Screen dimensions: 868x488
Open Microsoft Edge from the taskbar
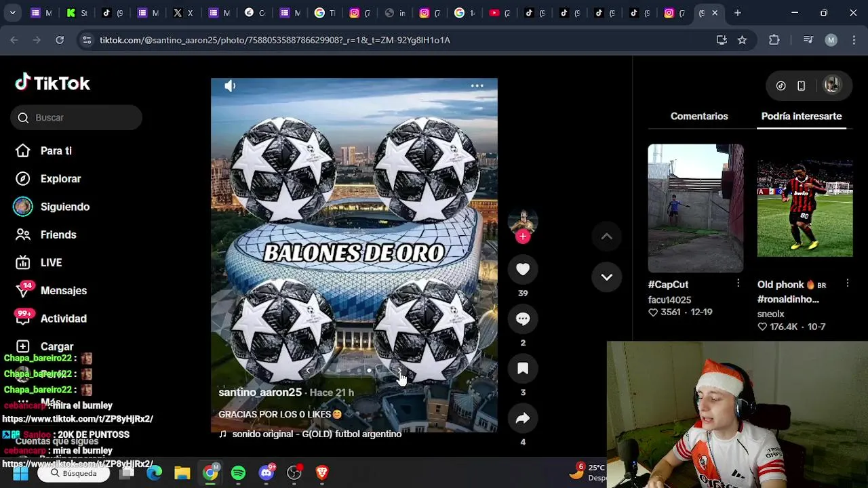point(155,473)
